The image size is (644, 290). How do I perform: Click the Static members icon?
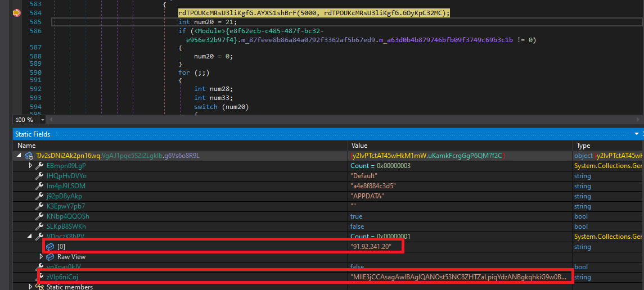(x=39, y=287)
